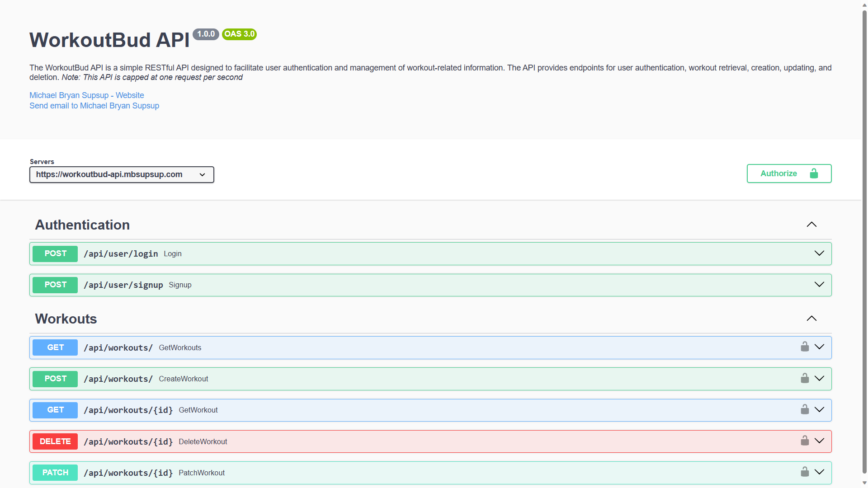
Task: Click the 1.0.0 version badge
Action: pos(206,34)
